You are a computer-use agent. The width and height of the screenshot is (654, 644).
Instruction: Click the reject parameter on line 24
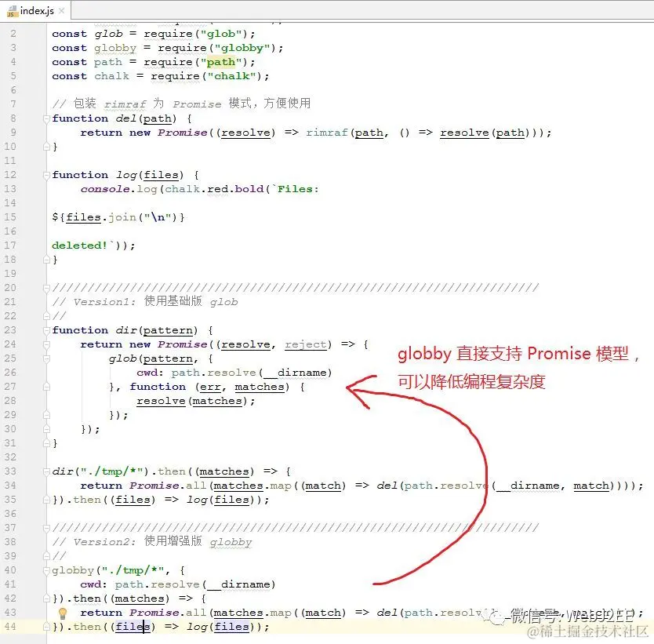(306, 344)
